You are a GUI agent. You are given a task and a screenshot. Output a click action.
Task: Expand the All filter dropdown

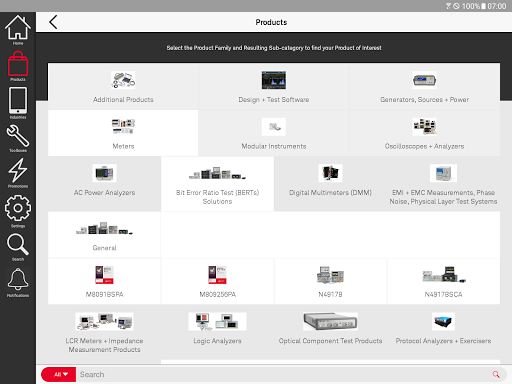tap(59, 374)
